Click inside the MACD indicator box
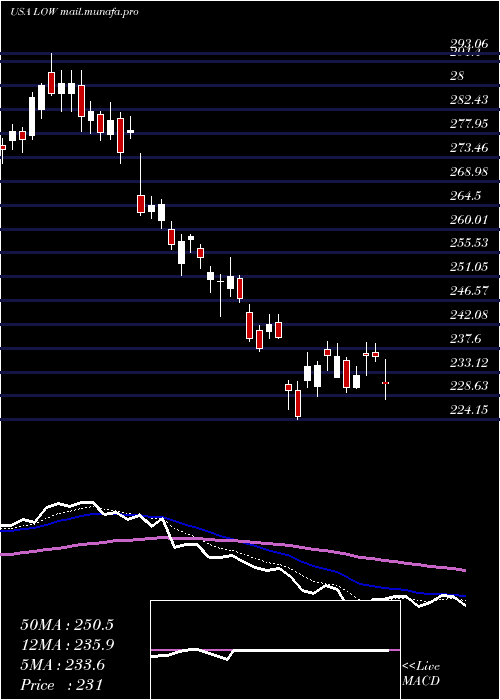This screenshot has width=500, height=700. click(x=275, y=650)
